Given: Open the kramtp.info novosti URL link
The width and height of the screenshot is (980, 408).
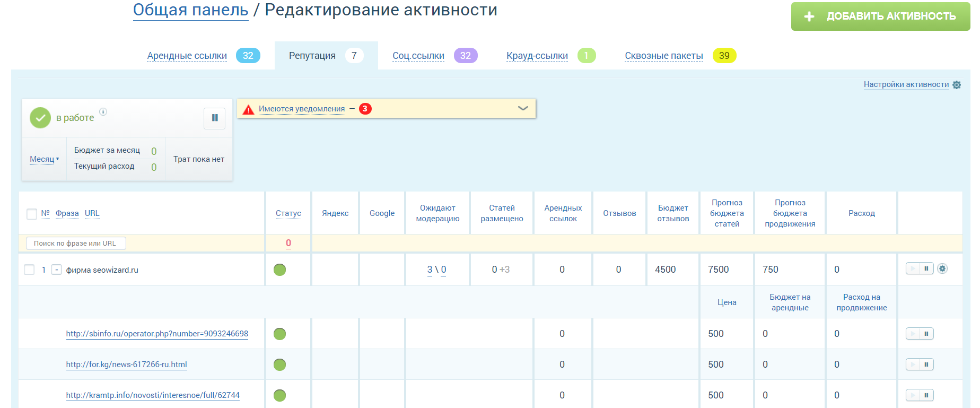Looking at the screenshot, I should [x=153, y=395].
